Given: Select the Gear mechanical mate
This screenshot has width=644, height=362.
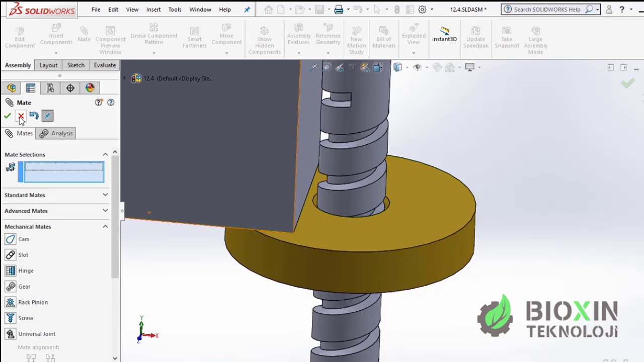Looking at the screenshot, I should [x=18, y=287].
